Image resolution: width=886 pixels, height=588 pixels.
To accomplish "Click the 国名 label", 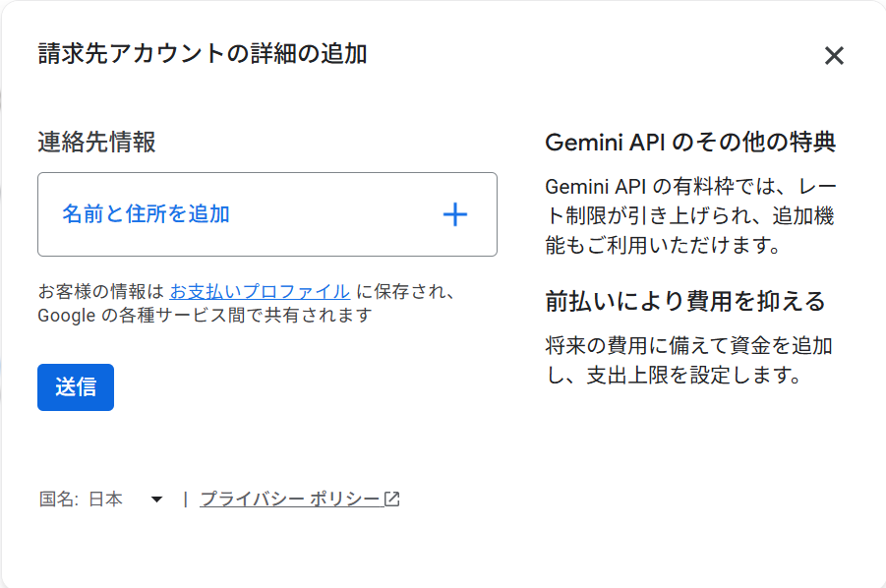I will tap(58, 500).
